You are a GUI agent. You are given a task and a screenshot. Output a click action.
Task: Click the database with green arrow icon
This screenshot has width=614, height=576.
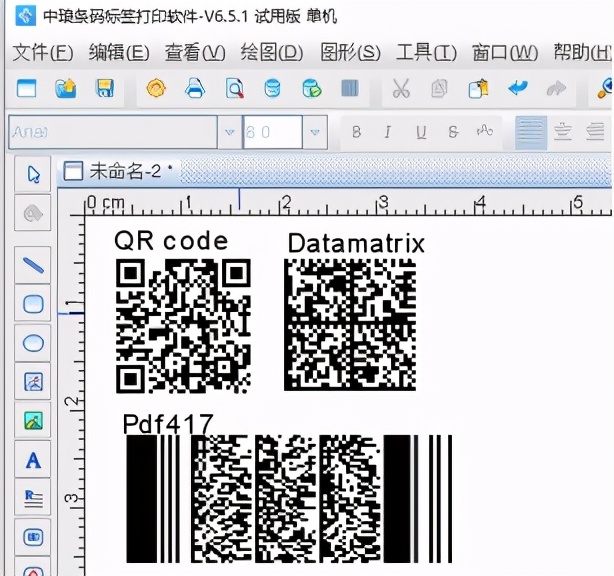312,88
